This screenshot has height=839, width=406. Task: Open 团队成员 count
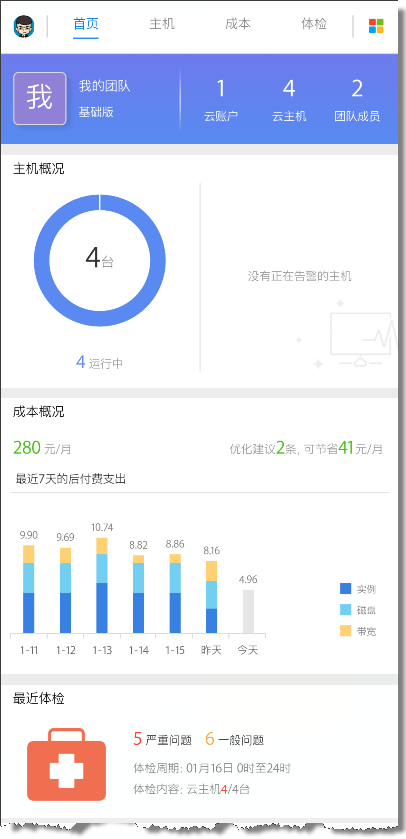tap(357, 100)
